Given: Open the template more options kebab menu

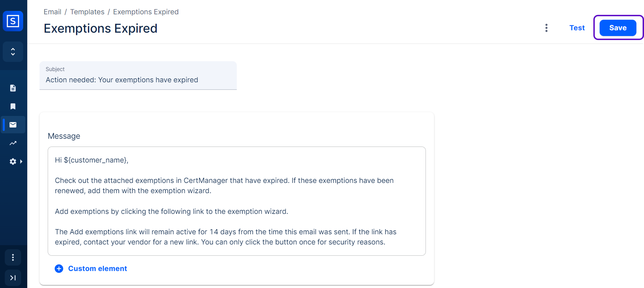Looking at the screenshot, I should (x=546, y=28).
